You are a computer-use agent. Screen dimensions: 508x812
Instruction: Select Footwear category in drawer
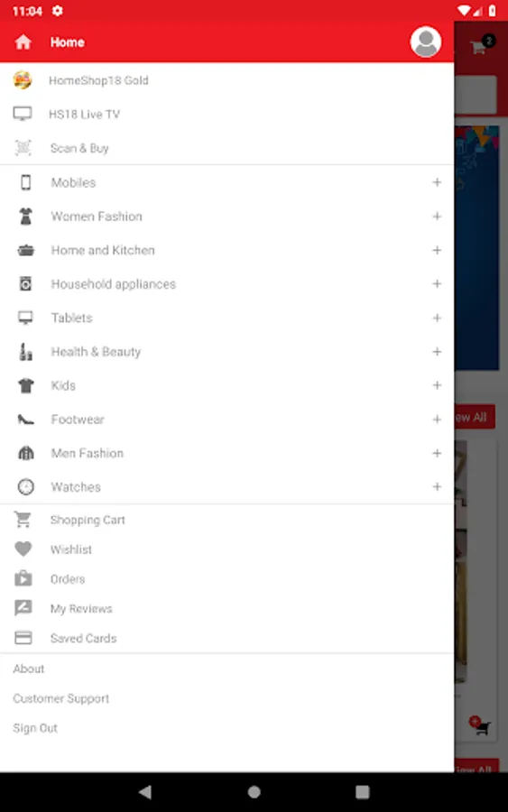(x=226, y=420)
